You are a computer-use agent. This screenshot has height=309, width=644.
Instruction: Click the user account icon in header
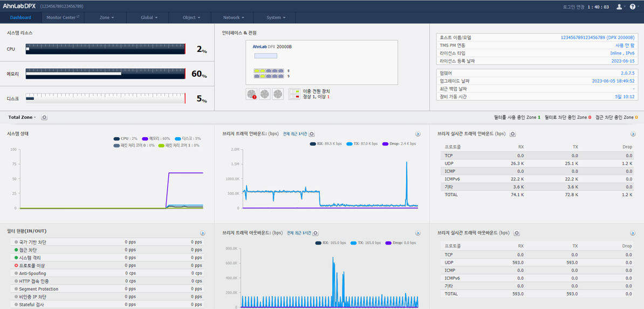point(619,6)
